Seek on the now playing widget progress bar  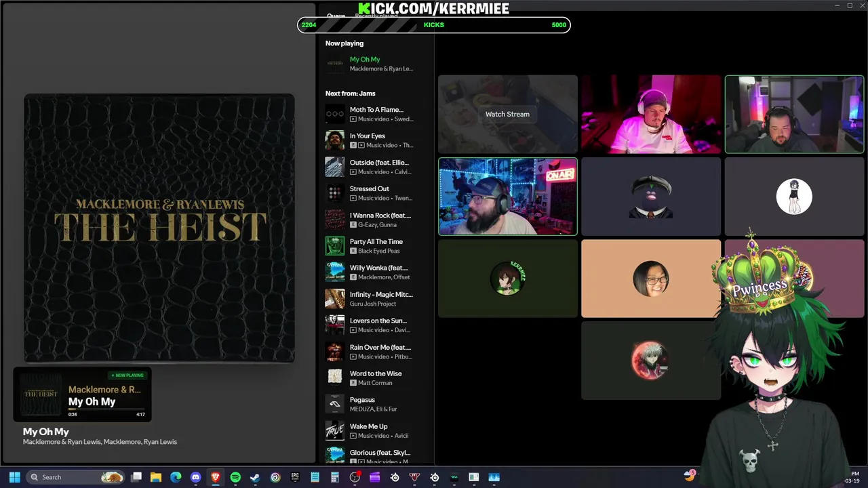(x=107, y=409)
